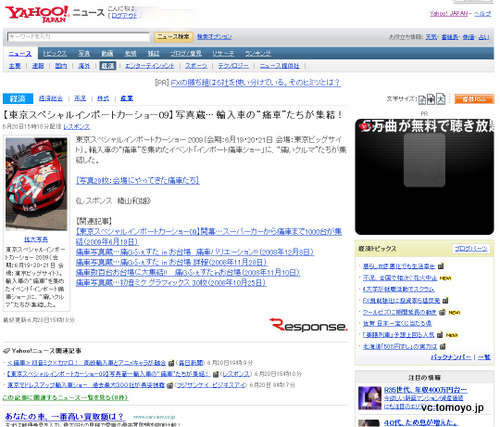500x427 pixels.
Task: Open related article from フジサンケイ ビジネスアイ
Action: 86,385
